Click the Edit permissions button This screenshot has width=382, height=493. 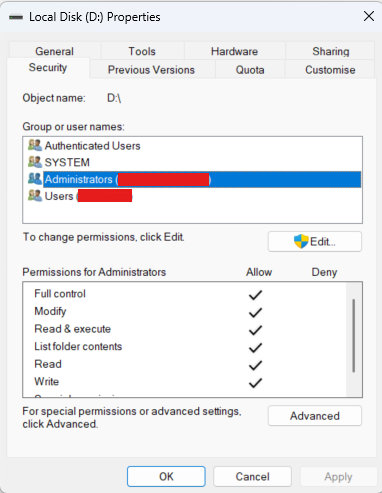[315, 242]
